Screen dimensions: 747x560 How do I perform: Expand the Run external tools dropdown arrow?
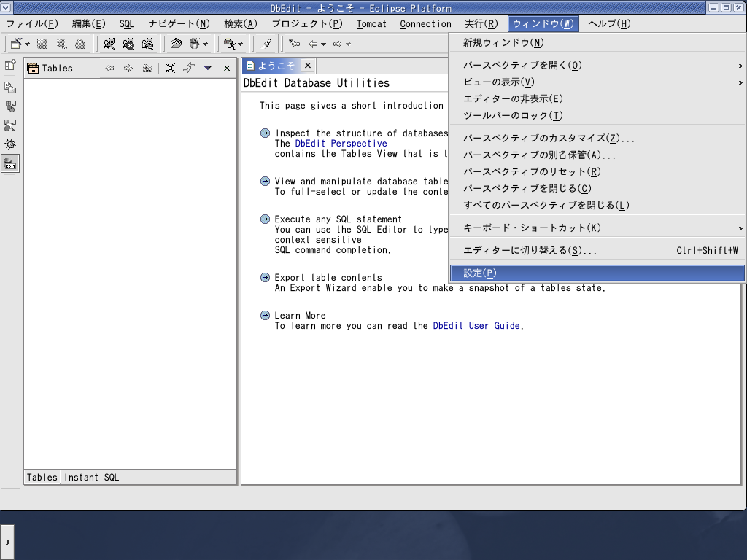pyautogui.click(x=240, y=44)
